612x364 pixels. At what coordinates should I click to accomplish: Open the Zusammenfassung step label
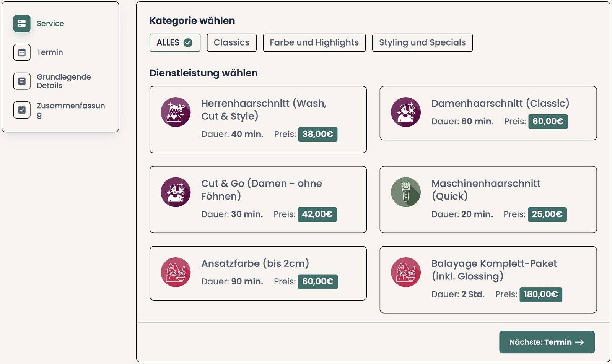pyautogui.click(x=70, y=110)
